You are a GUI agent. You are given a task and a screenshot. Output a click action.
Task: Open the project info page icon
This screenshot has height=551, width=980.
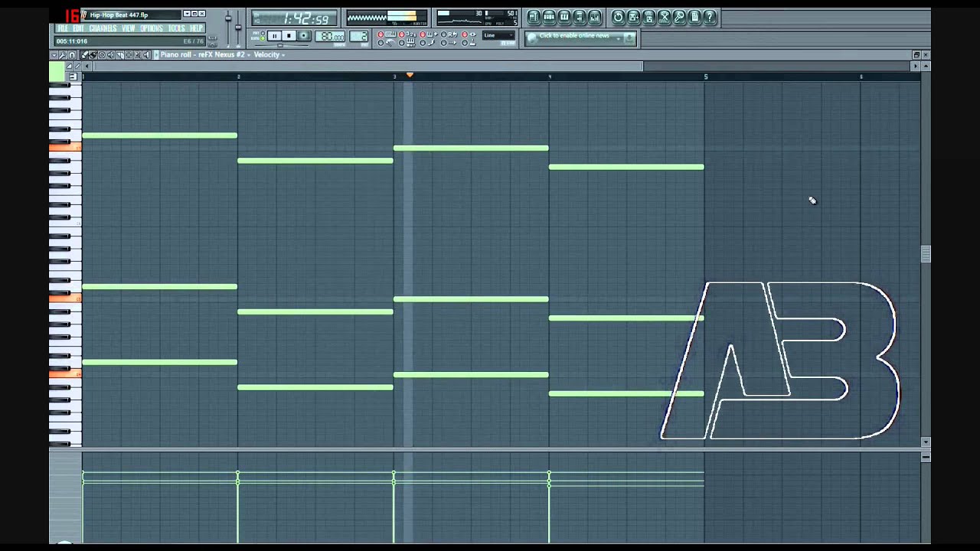(x=694, y=17)
